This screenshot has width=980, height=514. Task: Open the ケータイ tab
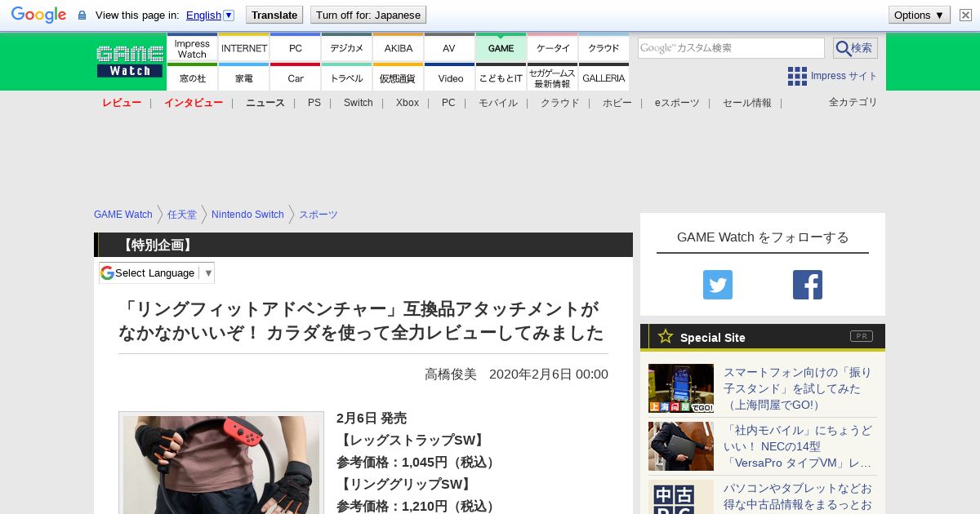pyautogui.click(x=553, y=47)
